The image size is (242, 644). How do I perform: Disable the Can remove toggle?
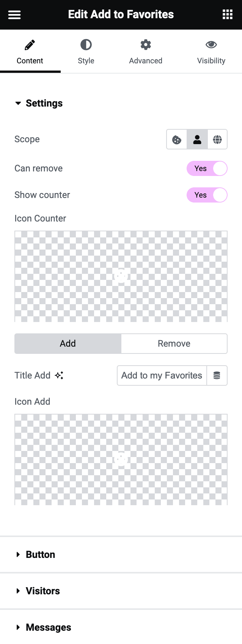point(207,168)
